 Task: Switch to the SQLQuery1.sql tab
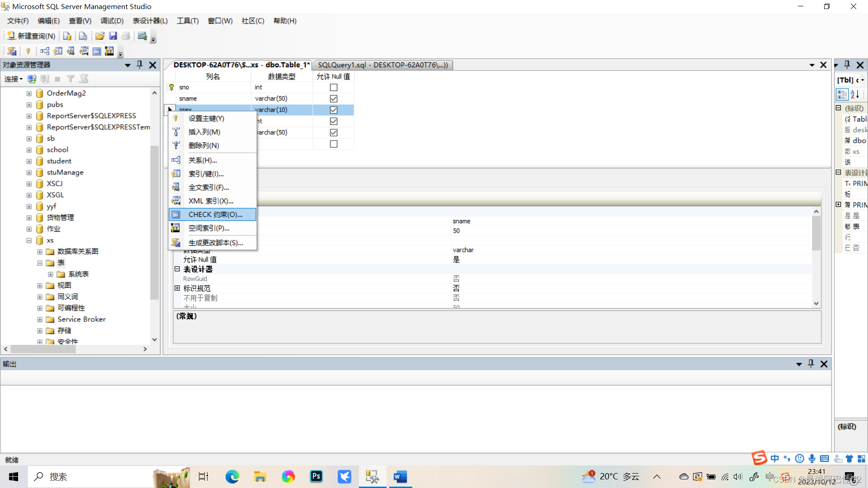pyautogui.click(x=382, y=65)
